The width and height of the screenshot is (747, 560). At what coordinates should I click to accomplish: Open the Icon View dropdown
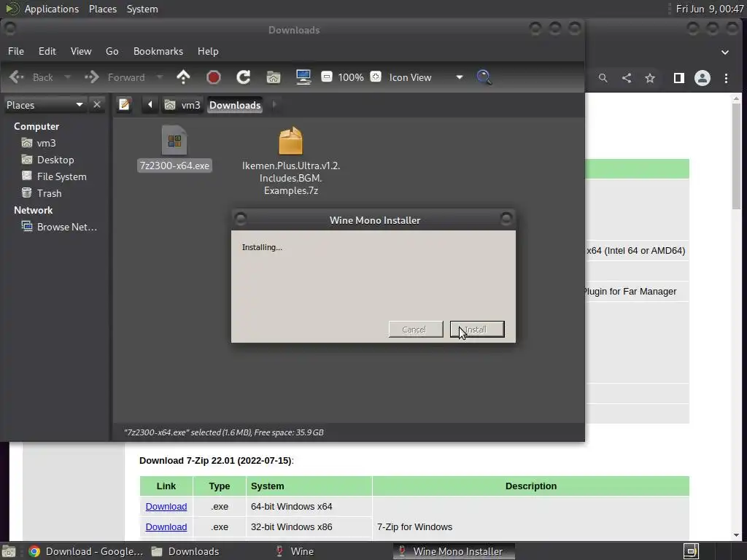(x=425, y=77)
